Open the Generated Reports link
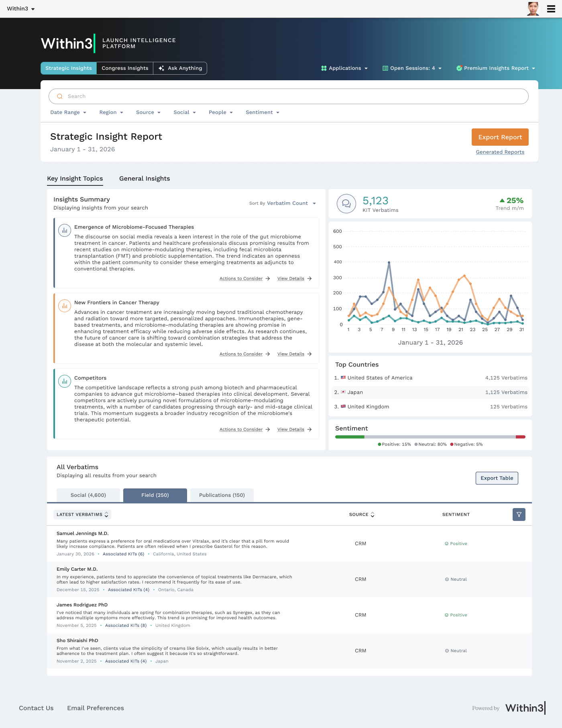The image size is (562, 728). 500,152
